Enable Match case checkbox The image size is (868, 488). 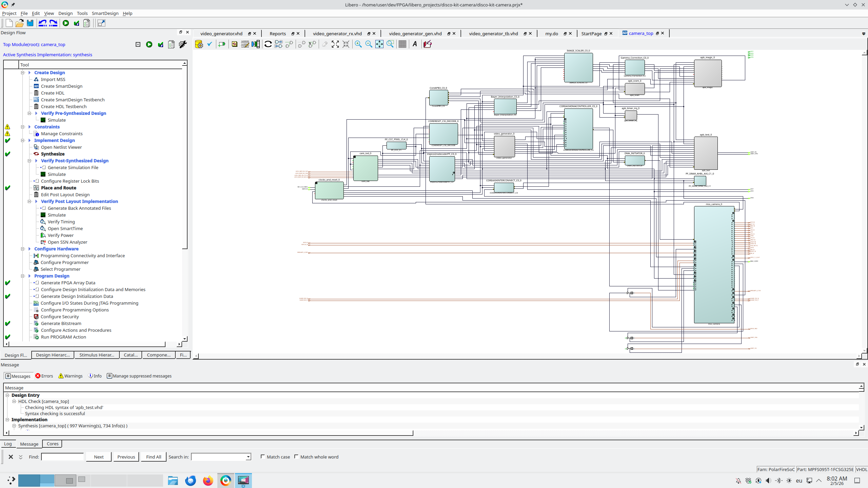click(x=263, y=456)
